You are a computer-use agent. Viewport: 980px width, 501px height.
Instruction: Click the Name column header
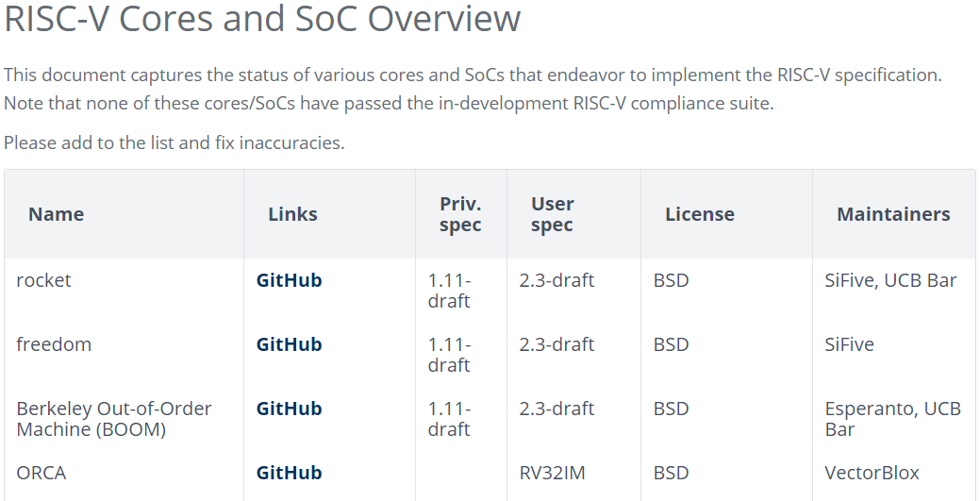pos(57,214)
